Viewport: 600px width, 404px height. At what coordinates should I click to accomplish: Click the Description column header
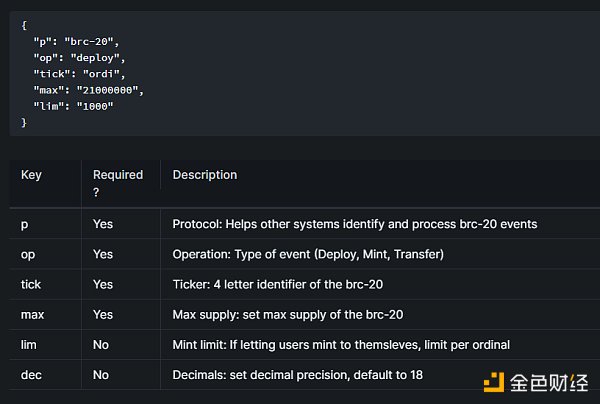point(205,175)
